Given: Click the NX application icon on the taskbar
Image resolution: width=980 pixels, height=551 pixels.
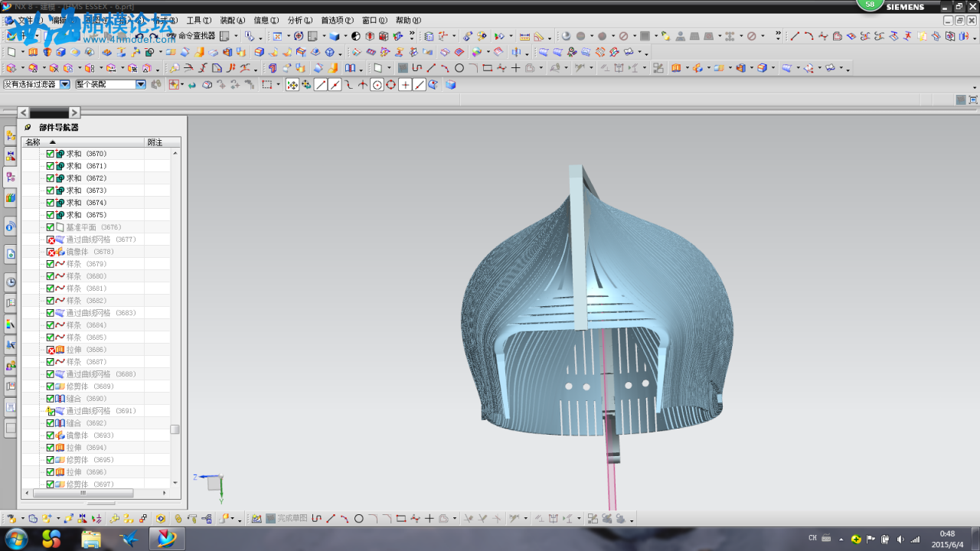Looking at the screenshot, I should click(x=167, y=539).
